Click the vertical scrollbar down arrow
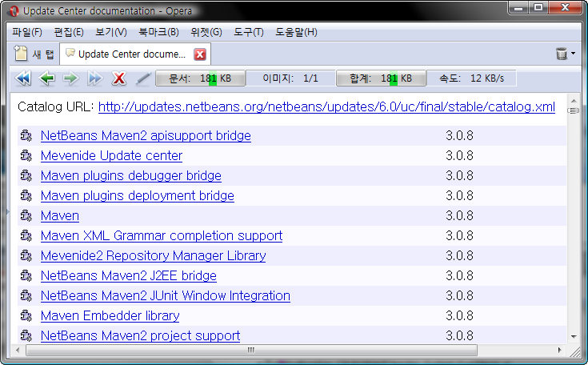588x365 pixels. (x=574, y=336)
